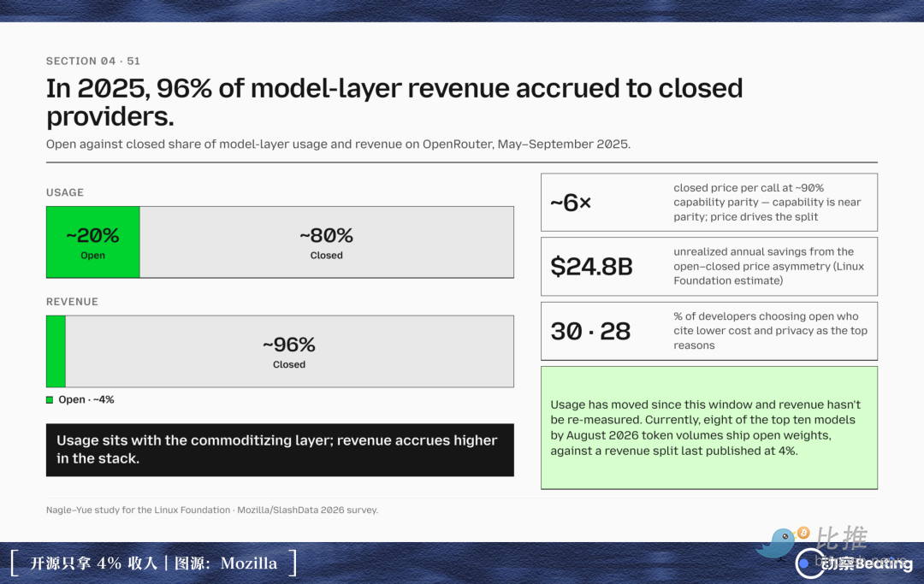Click the text about unrealized annual savings
Image resolution: width=924 pixels, height=584 pixels.
pyautogui.click(x=769, y=266)
